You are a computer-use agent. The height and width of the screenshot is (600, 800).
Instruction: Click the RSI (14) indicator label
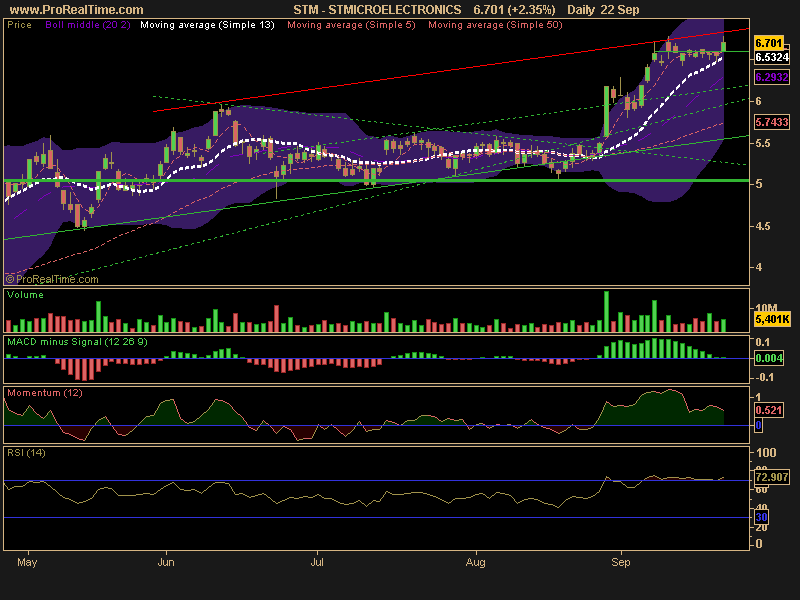tap(28, 453)
